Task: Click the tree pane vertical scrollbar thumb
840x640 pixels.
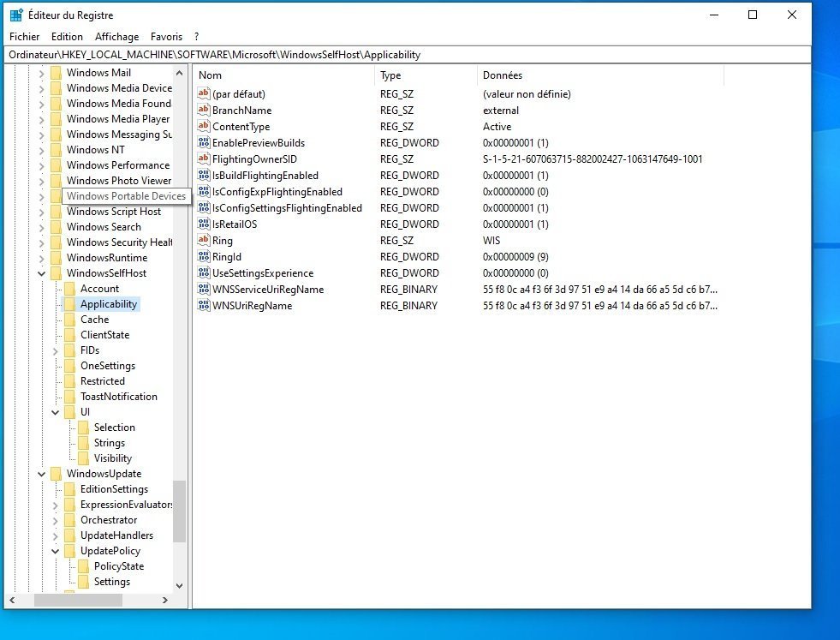Action: 179,511
